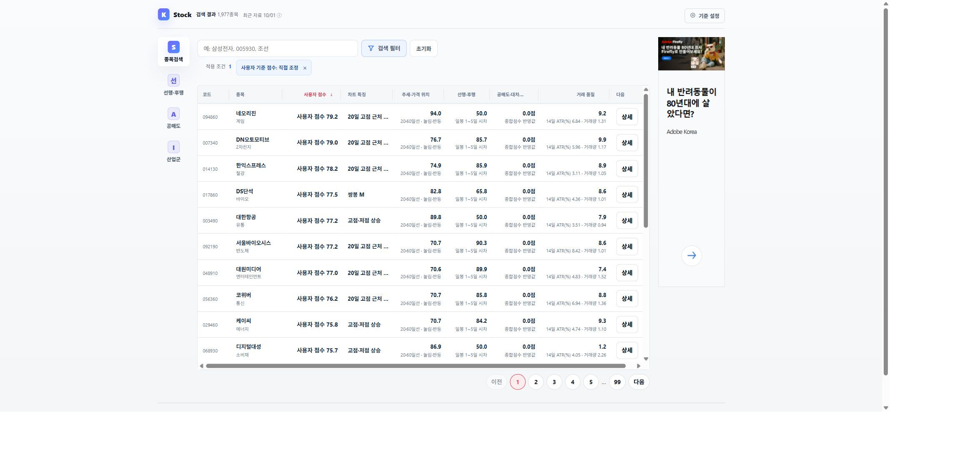Screen dimensions: 980x457
Task: Click the Adobe Korea advertiser text
Action: (x=682, y=132)
